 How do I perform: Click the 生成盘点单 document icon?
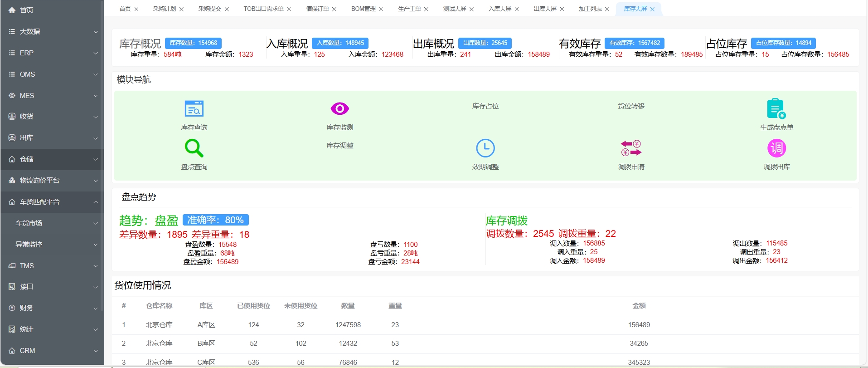(776, 109)
